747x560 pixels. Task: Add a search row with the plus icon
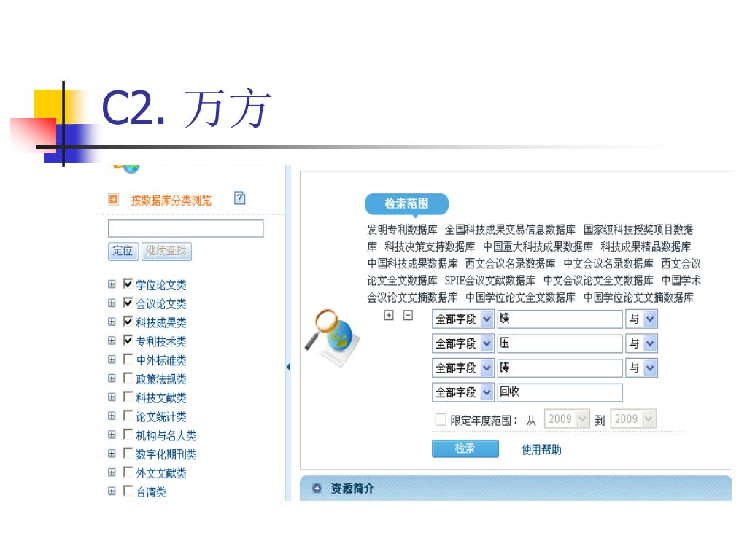tap(389, 315)
